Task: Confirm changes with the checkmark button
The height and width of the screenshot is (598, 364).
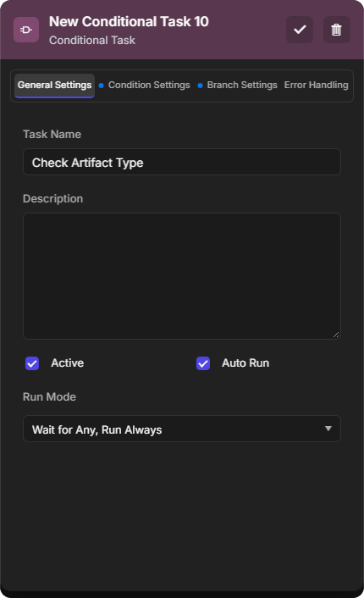Action: tap(300, 30)
